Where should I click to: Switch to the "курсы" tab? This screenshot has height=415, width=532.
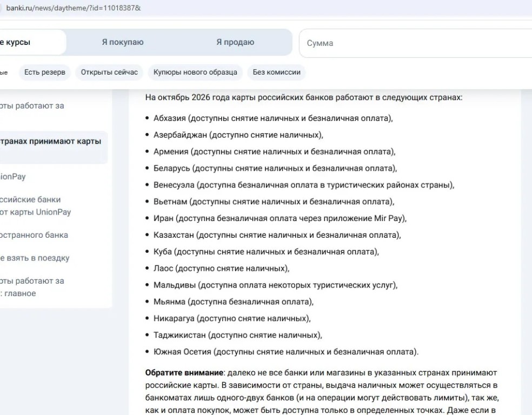point(32,42)
